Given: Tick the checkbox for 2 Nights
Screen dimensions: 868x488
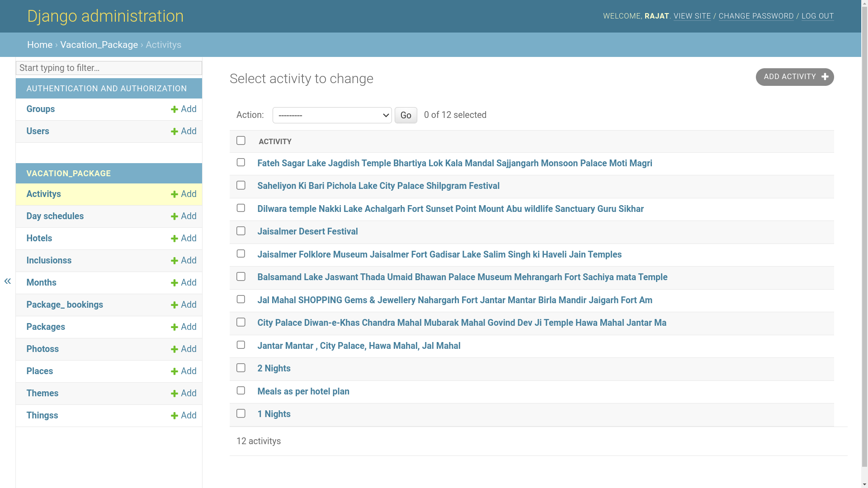Looking at the screenshot, I should [x=241, y=368].
